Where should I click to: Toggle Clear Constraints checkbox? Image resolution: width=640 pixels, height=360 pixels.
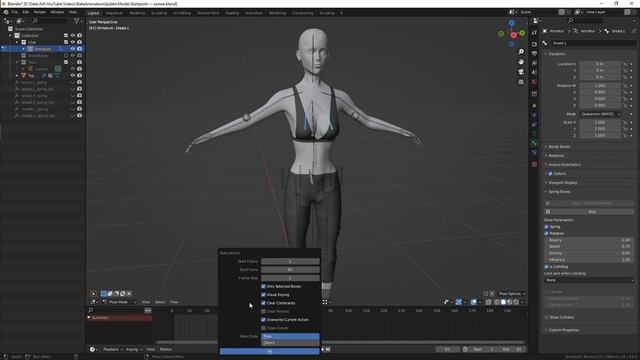pyautogui.click(x=263, y=303)
